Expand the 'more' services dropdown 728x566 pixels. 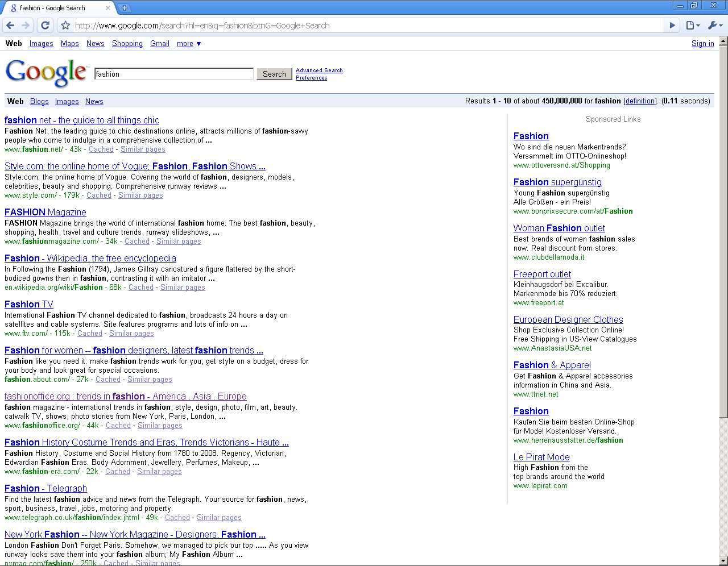point(189,44)
